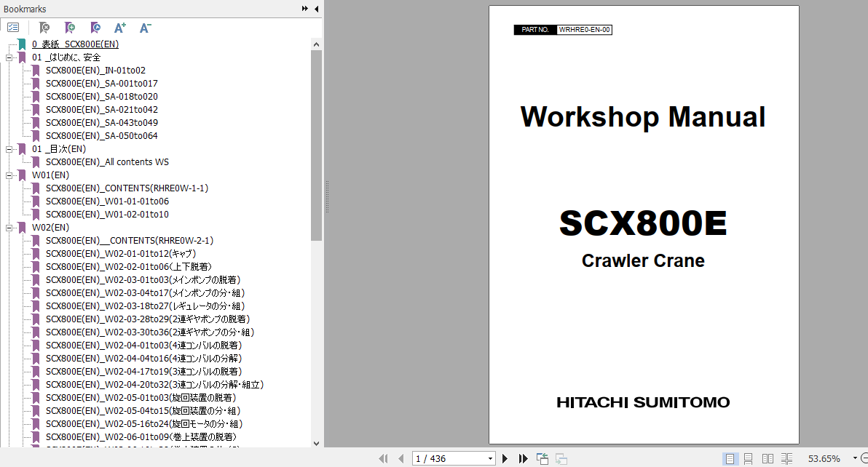Go to the next page
The image size is (868, 467).
pyautogui.click(x=505, y=458)
